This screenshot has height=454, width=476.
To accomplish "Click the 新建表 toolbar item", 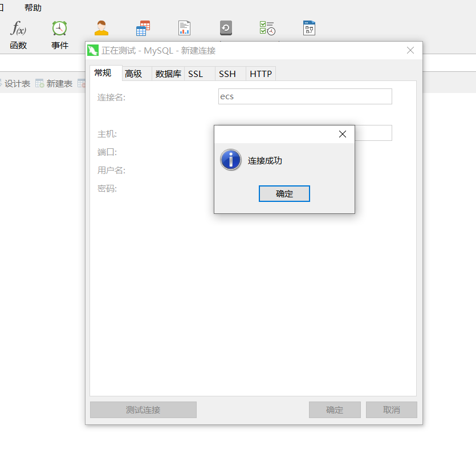I will pyautogui.click(x=54, y=83).
